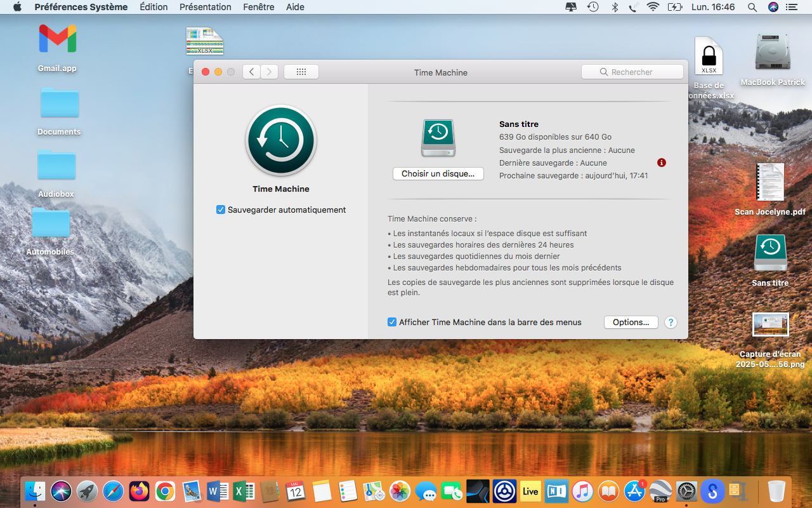Open the Présentation menu
The width and height of the screenshot is (812, 508).
205,7
